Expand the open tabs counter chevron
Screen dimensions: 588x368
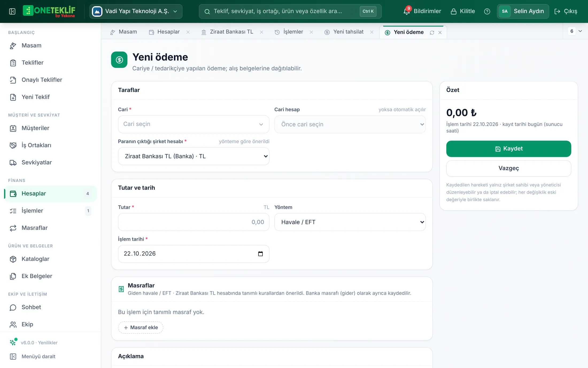pyautogui.click(x=580, y=31)
